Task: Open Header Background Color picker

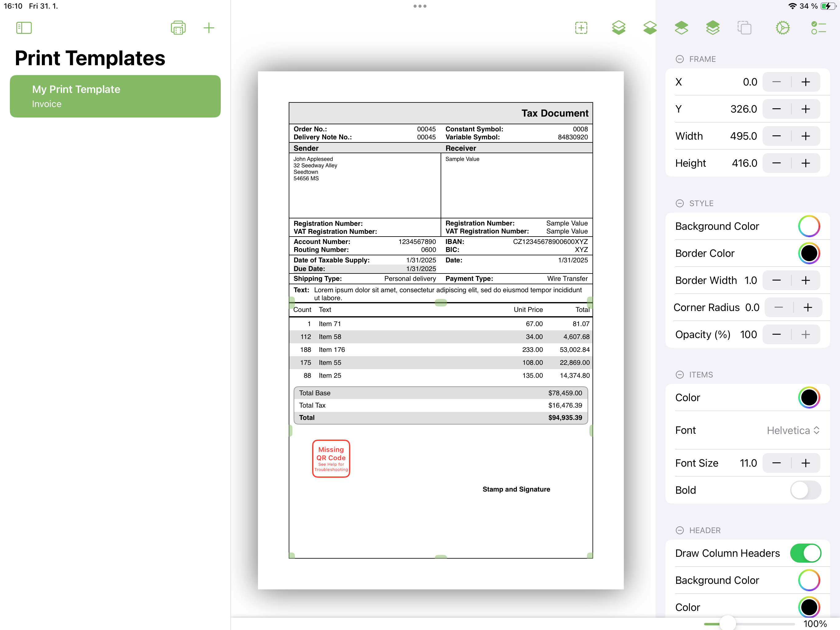Action: pyautogui.click(x=809, y=580)
